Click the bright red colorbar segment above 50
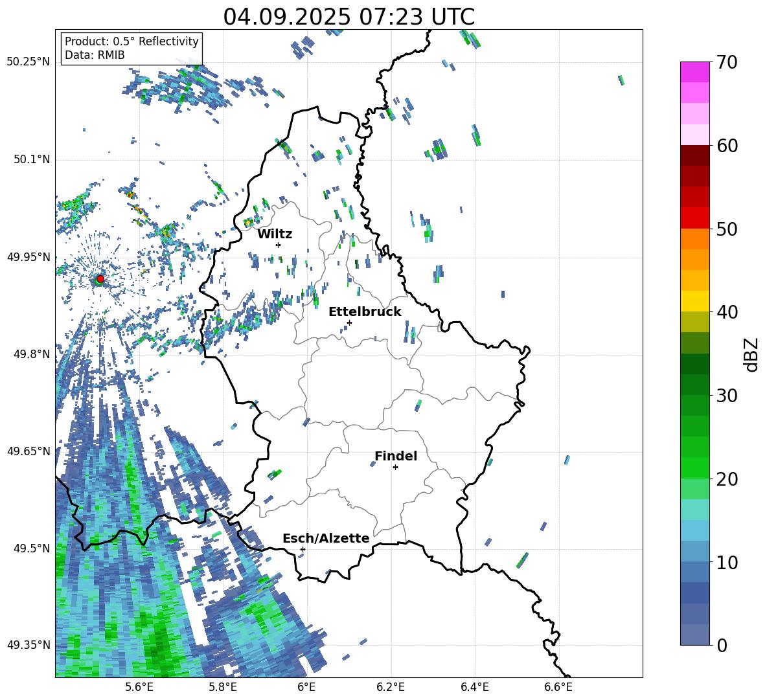This screenshot has width=767, height=700. [x=694, y=218]
